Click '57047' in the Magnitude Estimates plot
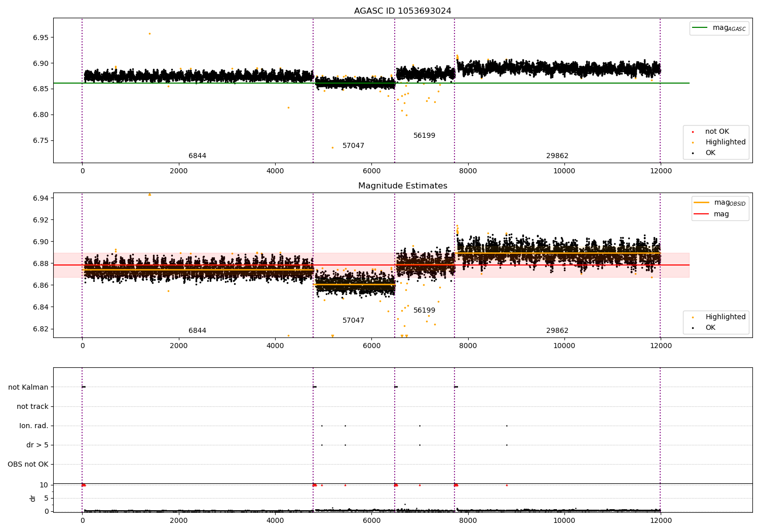760x532 pixels. tap(353, 321)
